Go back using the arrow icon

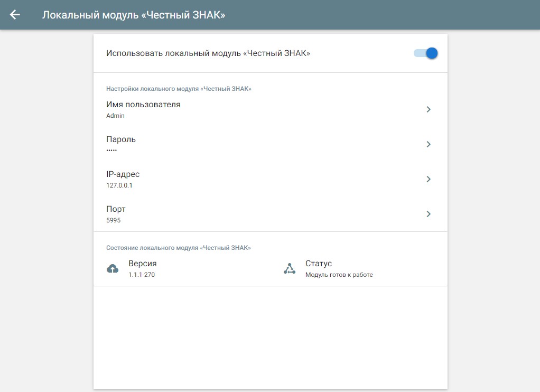coord(15,15)
